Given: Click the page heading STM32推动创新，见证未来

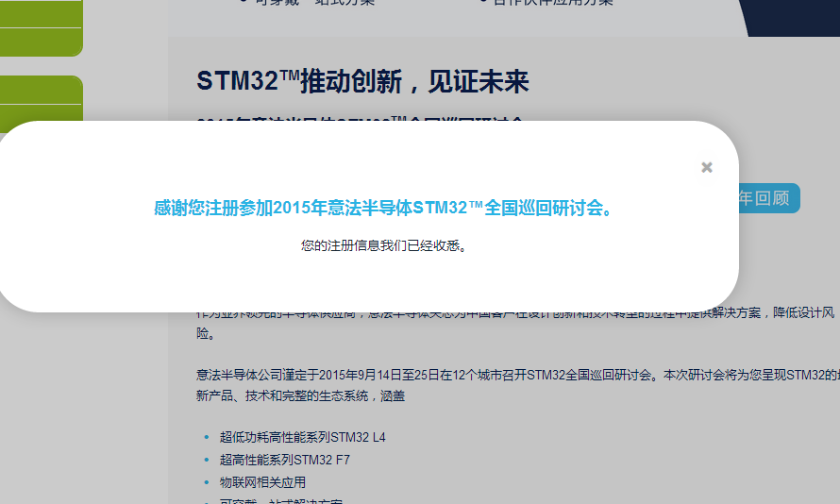Looking at the screenshot, I should tap(362, 81).
